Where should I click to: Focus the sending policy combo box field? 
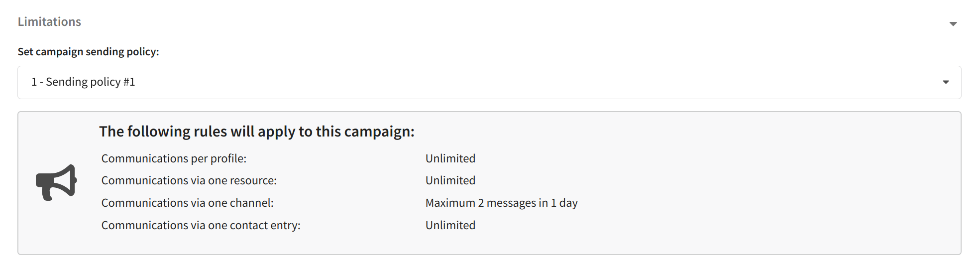point(489,82)
